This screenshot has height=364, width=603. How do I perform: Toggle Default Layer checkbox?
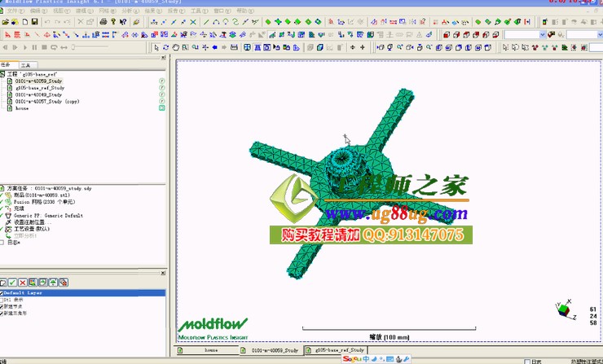pyautogui.click(x=2, y=293)
